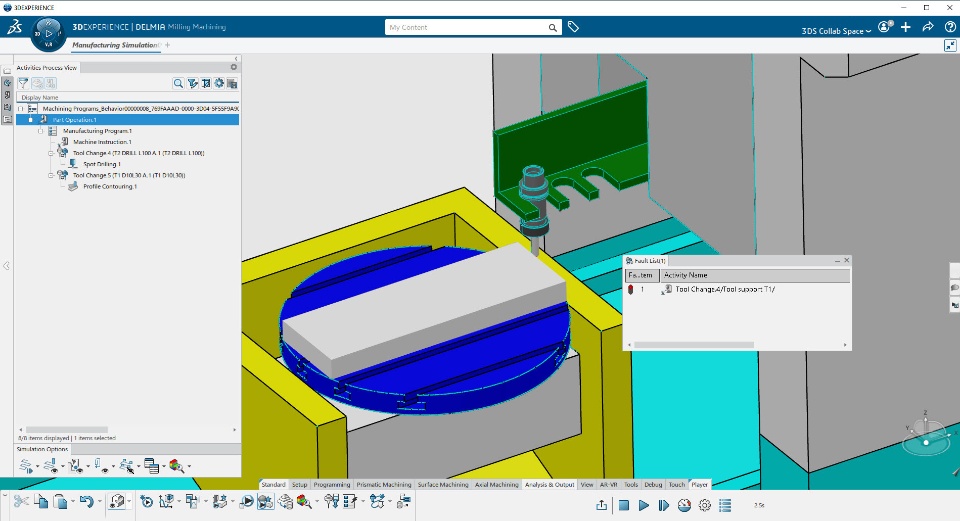Select Spot Drilling.1 in the tree

click(x=102, y=164)
